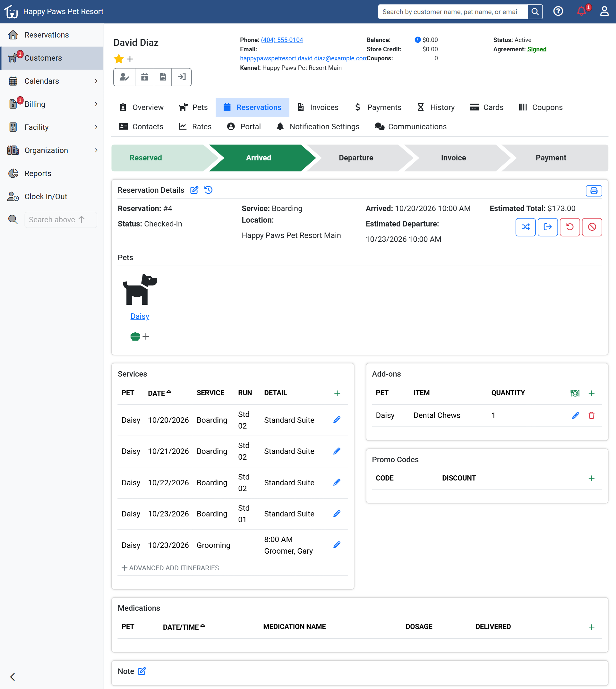The width and height of the screenshot is (616, 689).
Task: Click the new reservation calendar-plus icon
Action: click(x=144, y=77)
